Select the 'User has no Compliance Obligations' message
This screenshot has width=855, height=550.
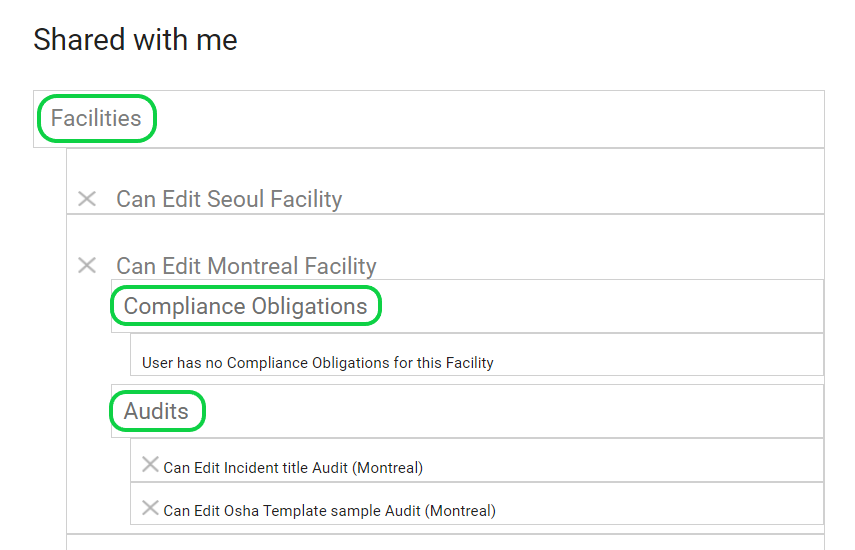[x=318, y=363]
